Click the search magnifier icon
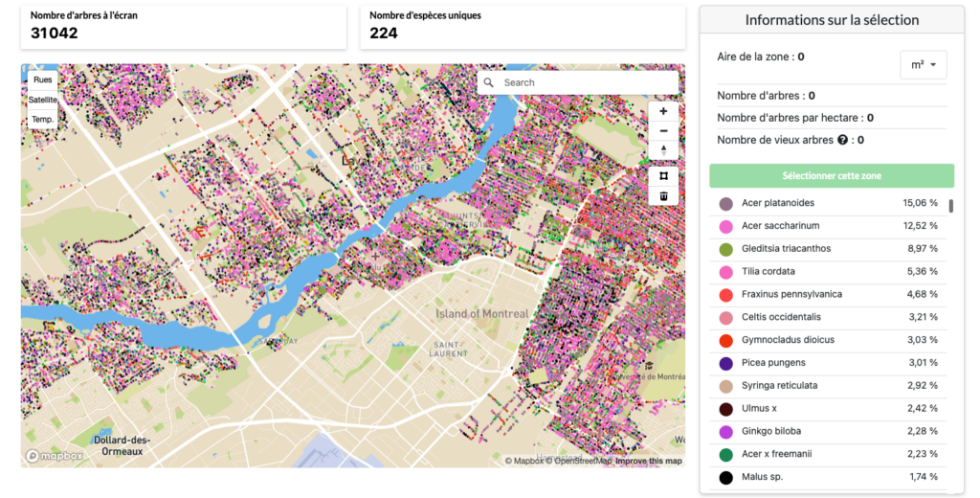Image resolution: width=980 pixels, height=498 pixels. [489, 83]
